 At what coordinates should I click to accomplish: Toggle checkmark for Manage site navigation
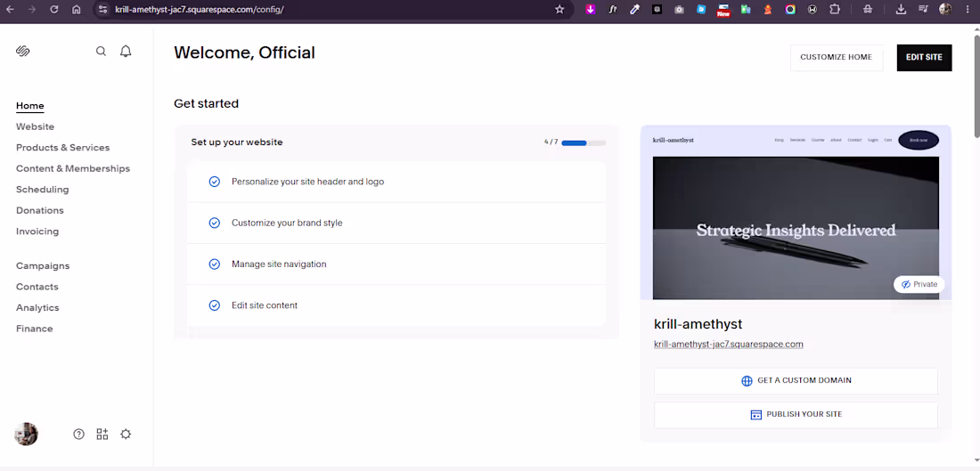coord(215,264)
